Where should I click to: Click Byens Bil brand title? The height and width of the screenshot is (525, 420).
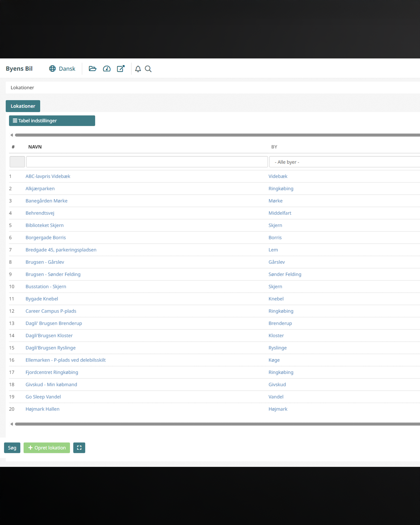click(x=19, y=69)
